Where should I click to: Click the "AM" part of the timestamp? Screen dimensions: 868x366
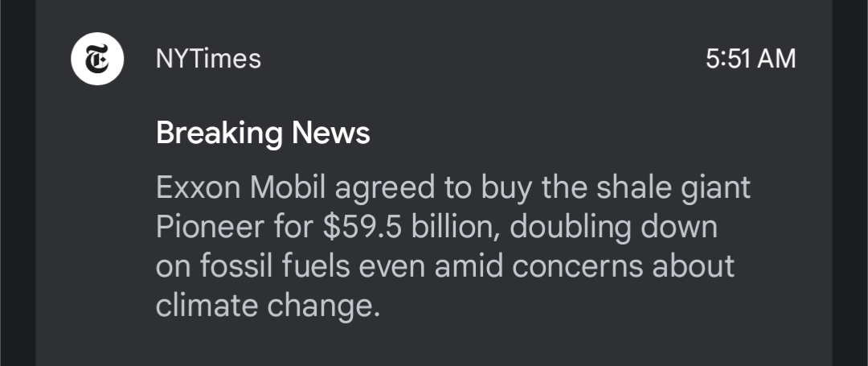777,59
